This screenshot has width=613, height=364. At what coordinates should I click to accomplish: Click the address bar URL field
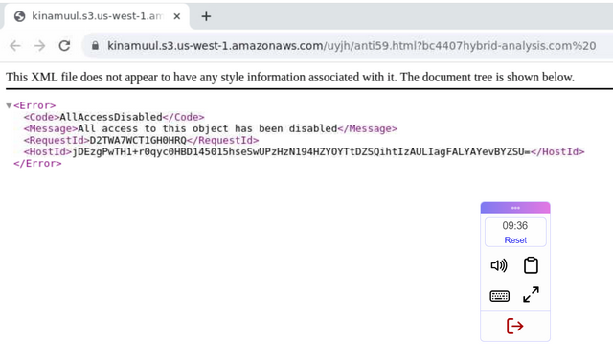point(352,46)
